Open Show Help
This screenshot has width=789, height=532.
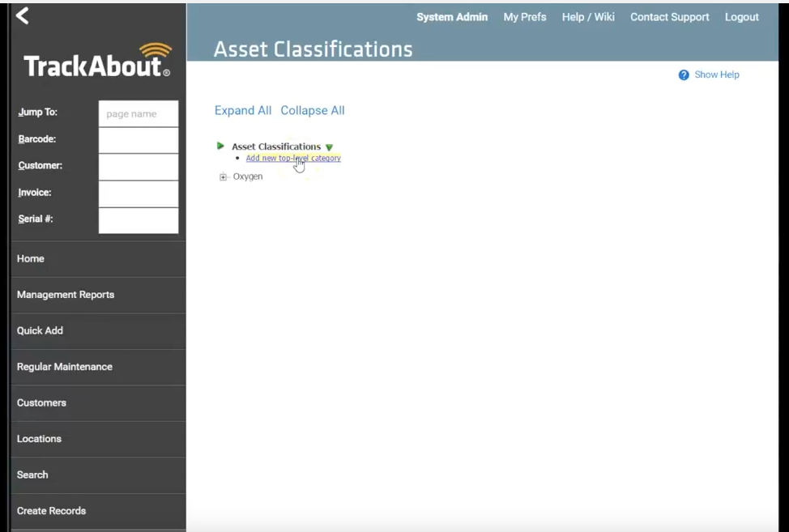pyautogui.click(x=717, y=75)
